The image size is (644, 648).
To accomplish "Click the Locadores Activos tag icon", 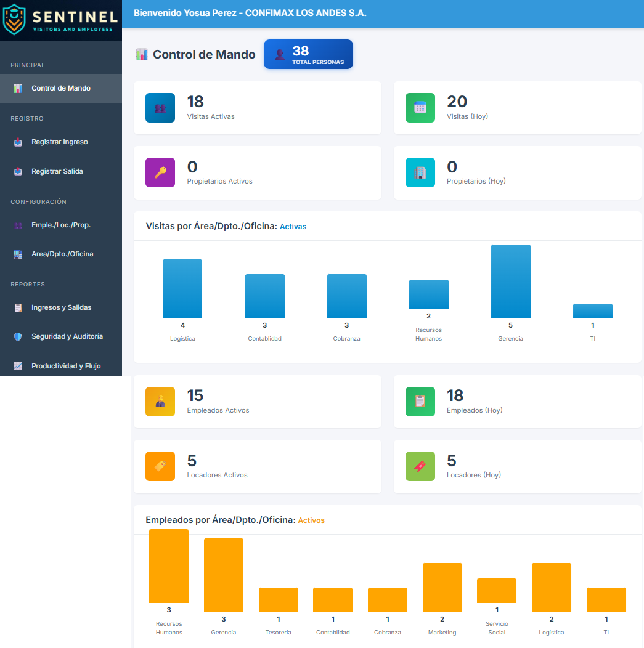I will click(x=160, y=466).
